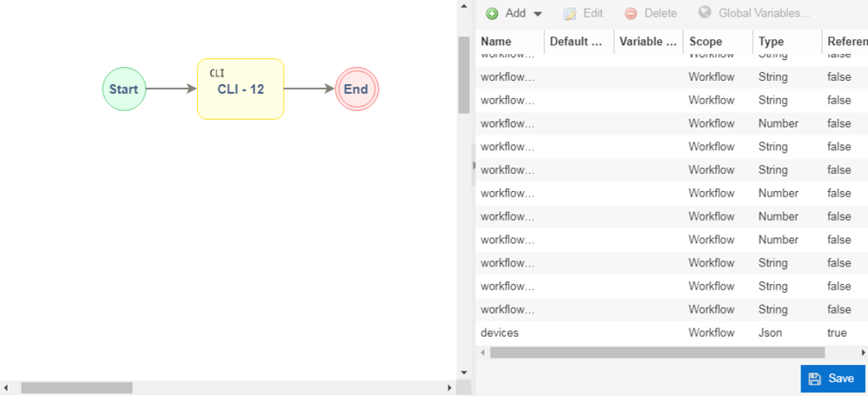
Task: Click the canvas horizontal scrollbar thumb
Action: [76, 387]
